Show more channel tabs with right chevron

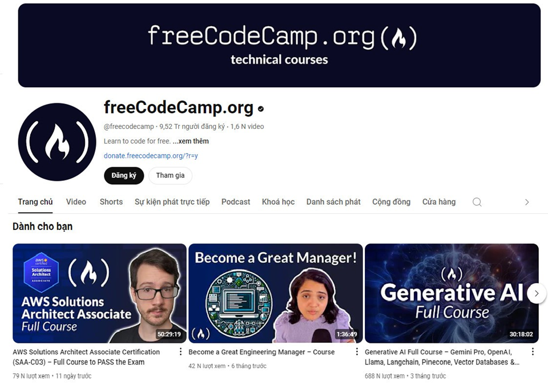pos(527,203)
